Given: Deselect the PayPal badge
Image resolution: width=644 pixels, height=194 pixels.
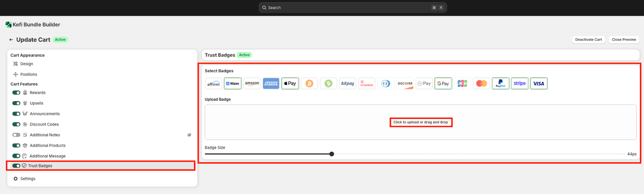Looking at the screenshot, I should [x=500, y=84].
